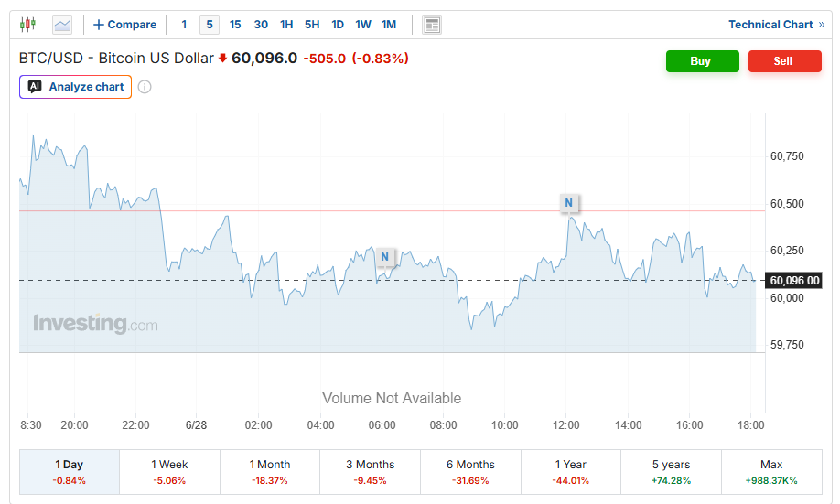Select the Max range tab
This screenshot has height=504, width=840.
771,472
